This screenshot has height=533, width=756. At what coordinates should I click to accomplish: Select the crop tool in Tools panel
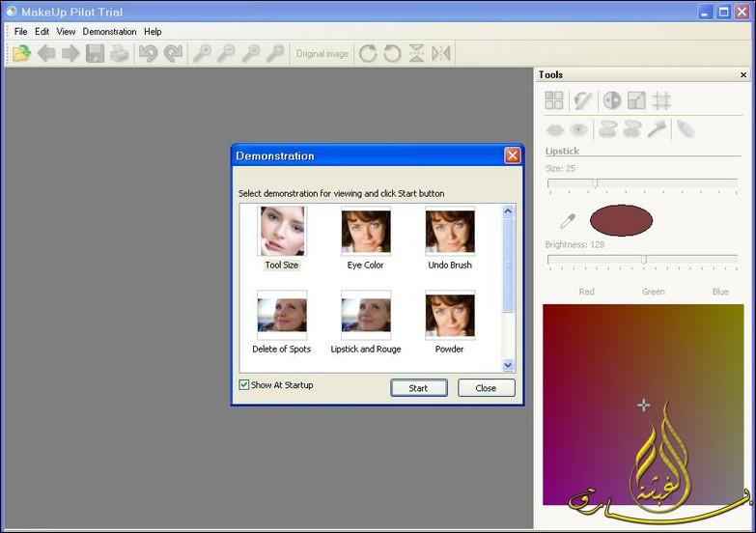coord(661,100)
